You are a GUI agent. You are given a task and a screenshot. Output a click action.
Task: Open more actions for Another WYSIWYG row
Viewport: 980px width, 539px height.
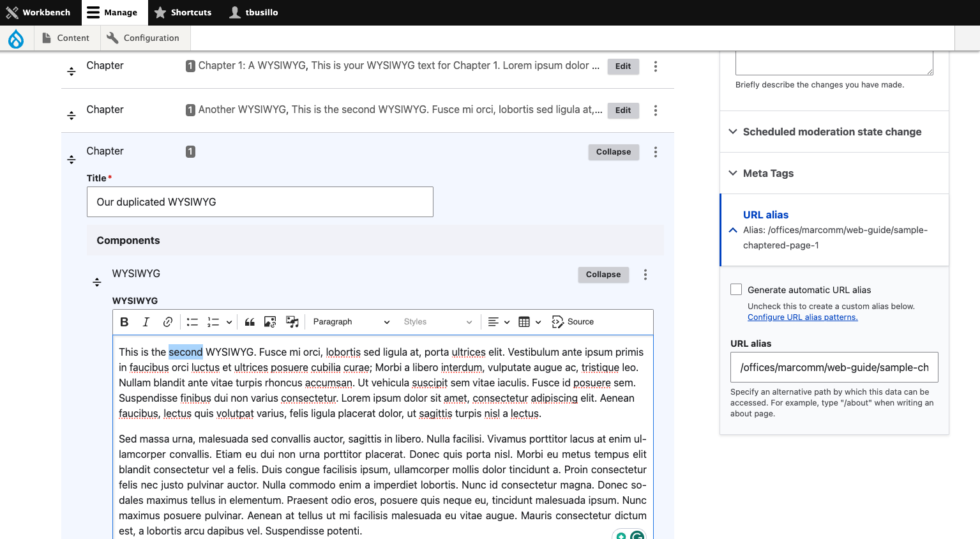point(656,110)
